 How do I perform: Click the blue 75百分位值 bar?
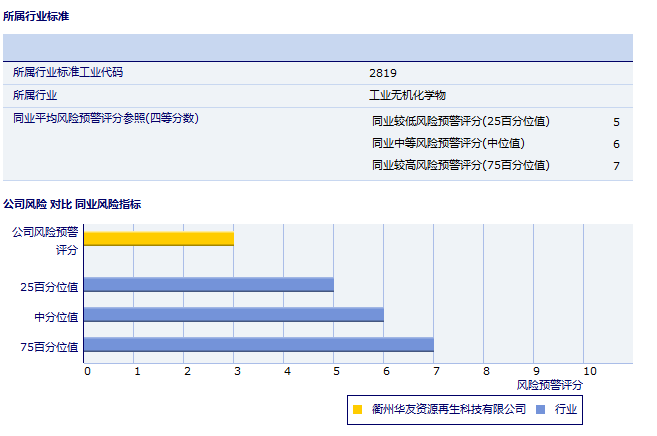tap(259, 346)
